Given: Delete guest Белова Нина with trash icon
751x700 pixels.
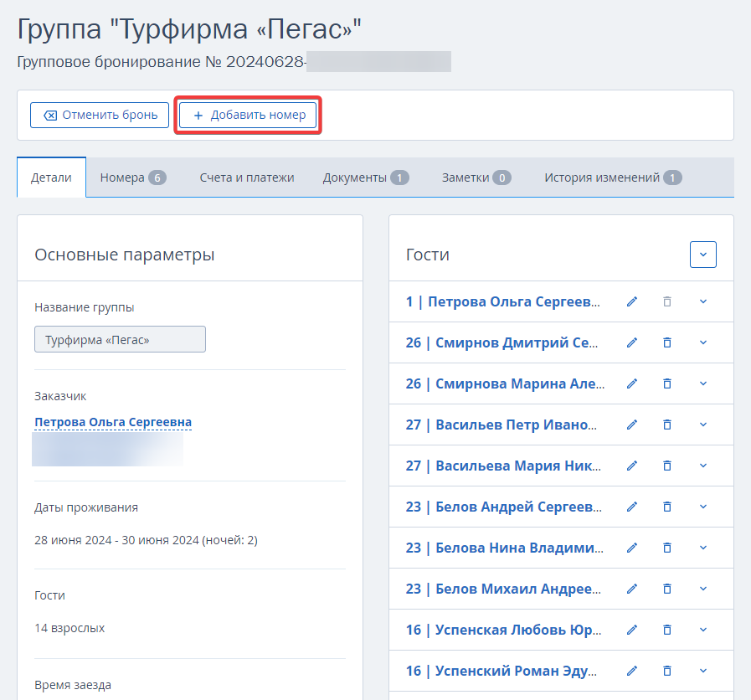Looking at the screenshot, I should [x=667, y=548].
